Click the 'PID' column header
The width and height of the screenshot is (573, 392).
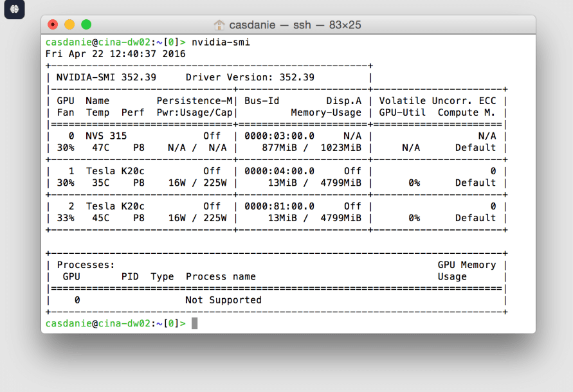click(x=130, y=276)
